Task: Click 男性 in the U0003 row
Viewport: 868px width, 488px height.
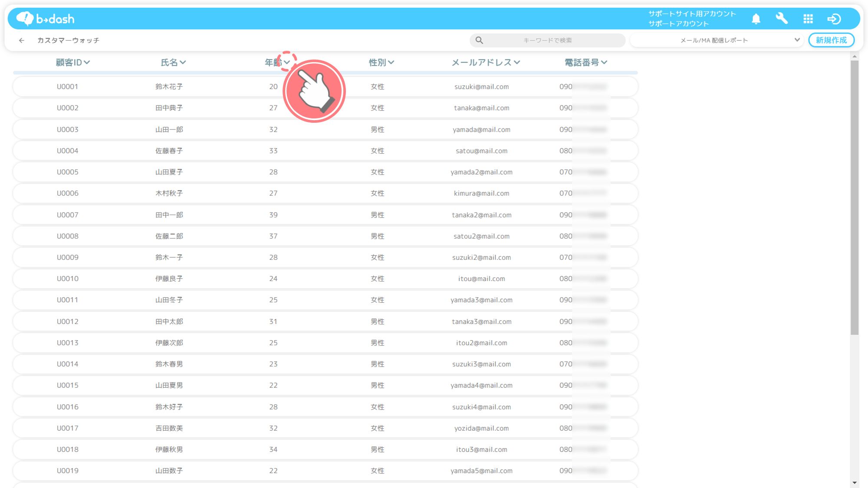Action: pyautogui.click(x=378, y=130)
